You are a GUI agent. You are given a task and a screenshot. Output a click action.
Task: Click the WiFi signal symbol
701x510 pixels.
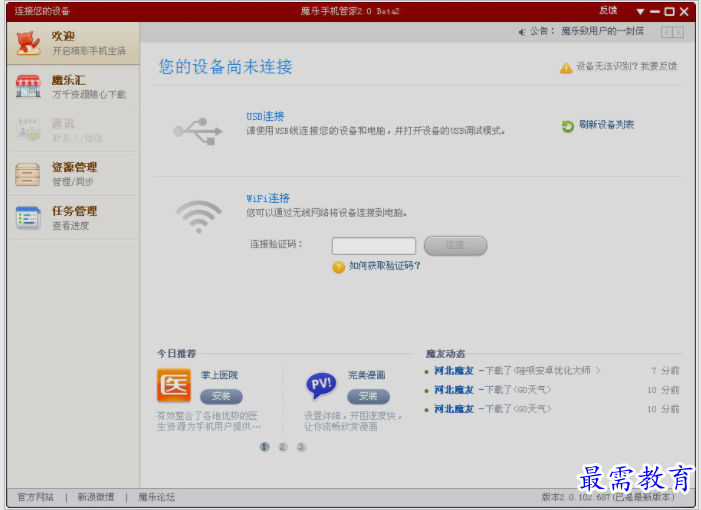[199, 216]
